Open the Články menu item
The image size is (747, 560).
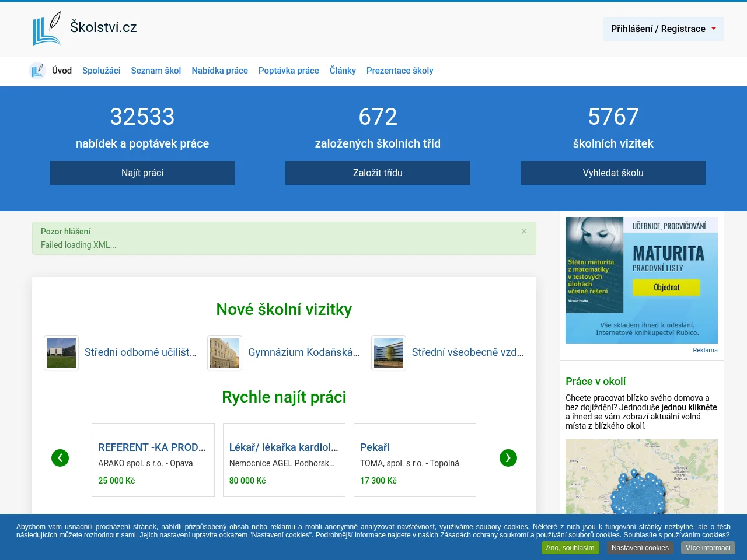point(343,71)
